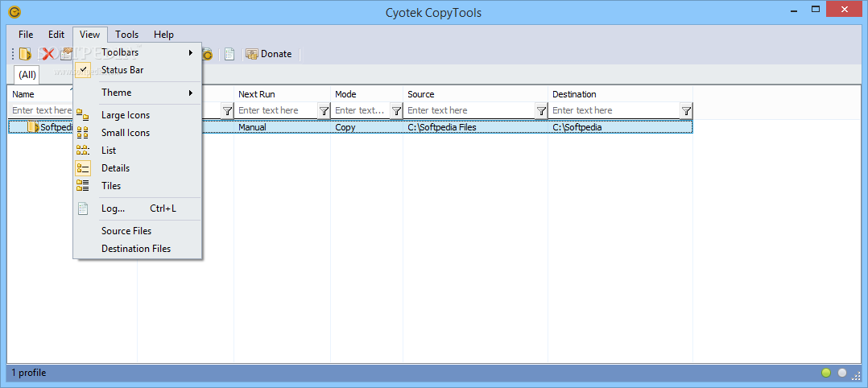Click the new profile toolbar icon
The height and width of the screenshot is (388, 868).
tap(26, 54)
